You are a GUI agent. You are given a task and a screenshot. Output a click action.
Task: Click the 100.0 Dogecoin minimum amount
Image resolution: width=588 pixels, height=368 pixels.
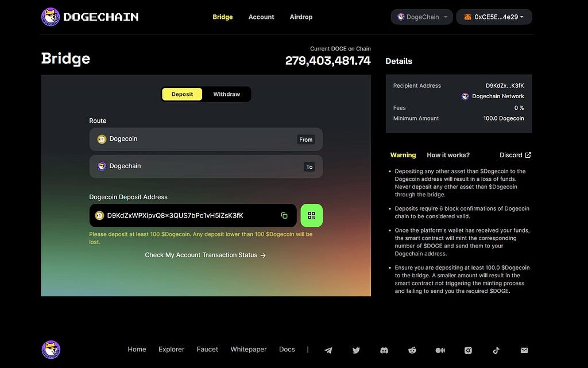[x=503, y=118]
